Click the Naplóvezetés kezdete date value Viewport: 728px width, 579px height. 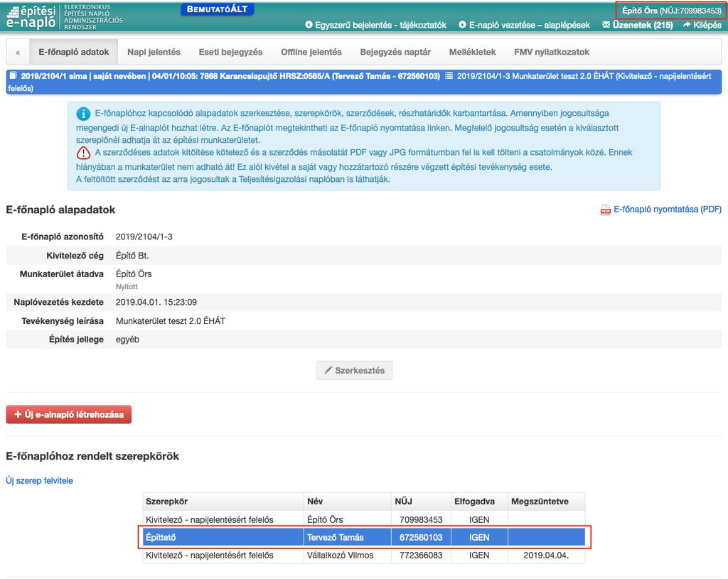click(156, 302)
